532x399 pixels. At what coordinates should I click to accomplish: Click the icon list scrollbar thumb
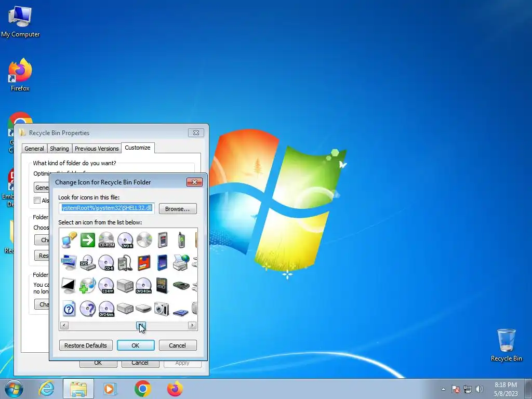tap(141, 326)
